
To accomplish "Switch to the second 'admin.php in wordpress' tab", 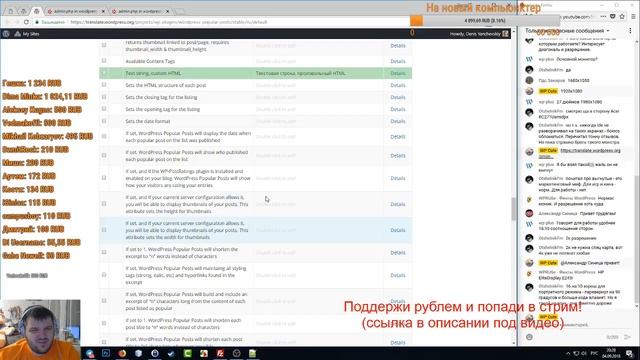I will pyautogui.click(x=139, y=11).
